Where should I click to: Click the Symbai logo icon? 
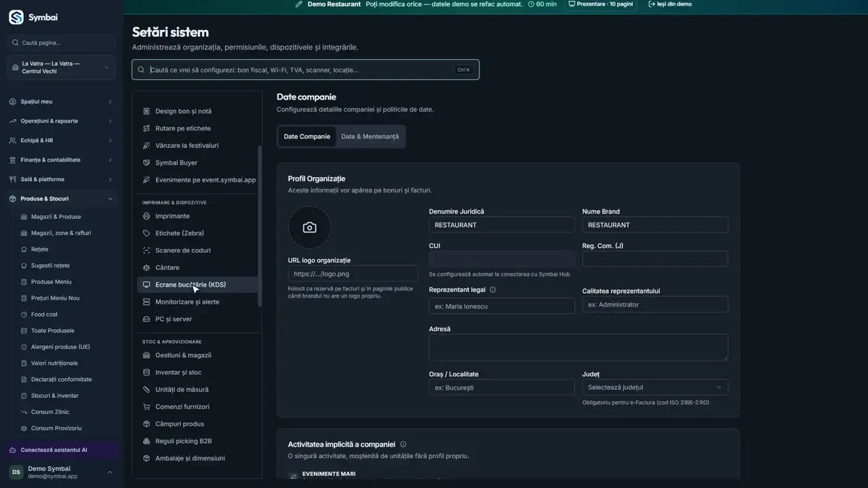pos(16,18)
